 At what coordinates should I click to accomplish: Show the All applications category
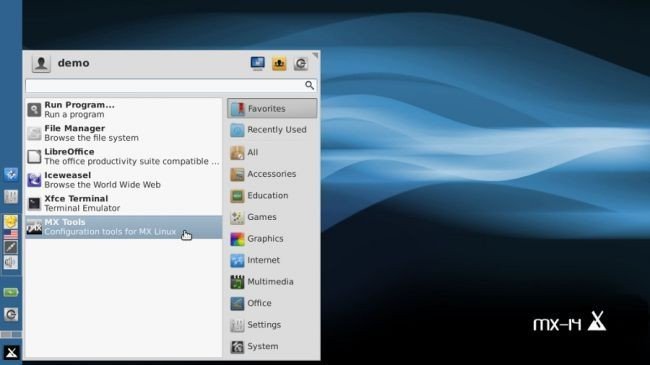click(272, 152)
